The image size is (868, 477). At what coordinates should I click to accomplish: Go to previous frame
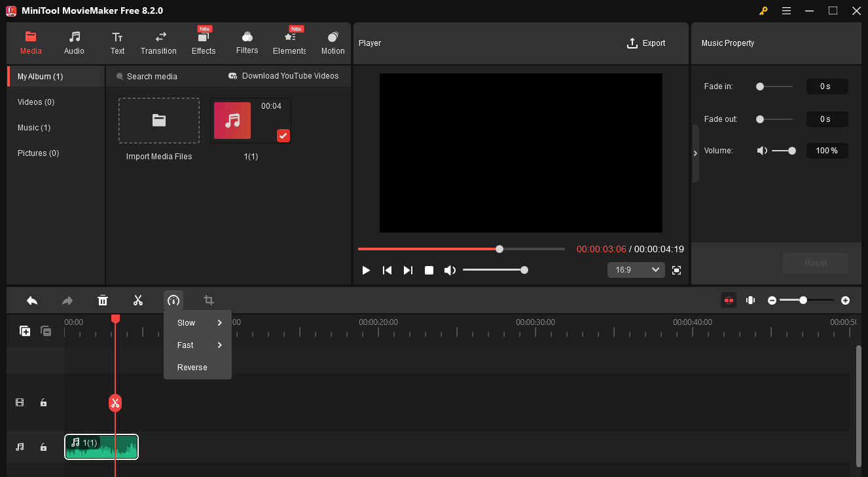(x=387, y=270)
